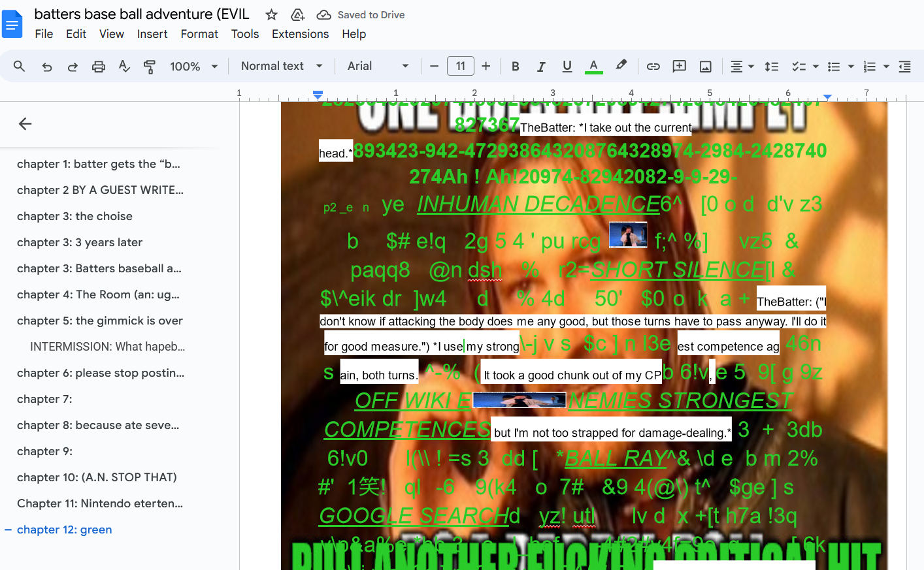Open the insert link tool

653,66
